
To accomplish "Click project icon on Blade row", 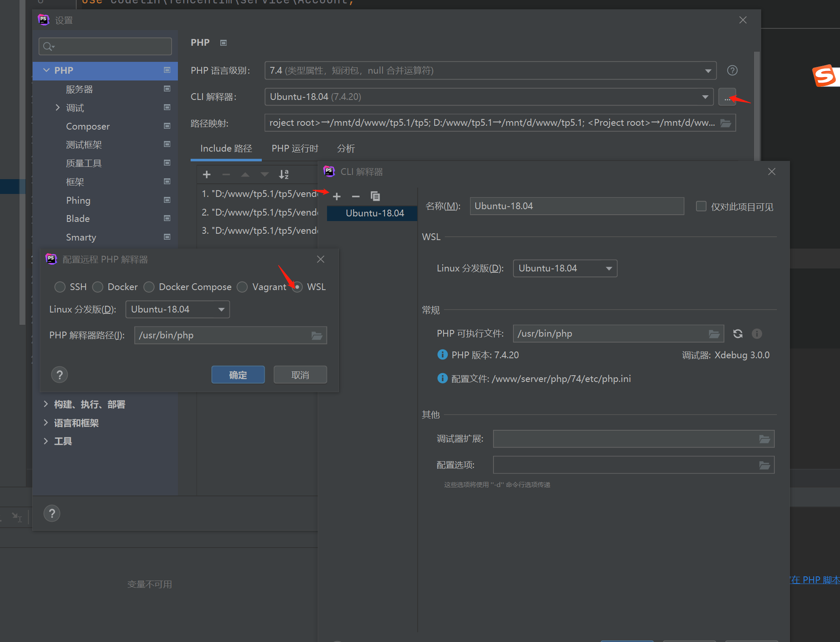I will (x=167, y=218).
